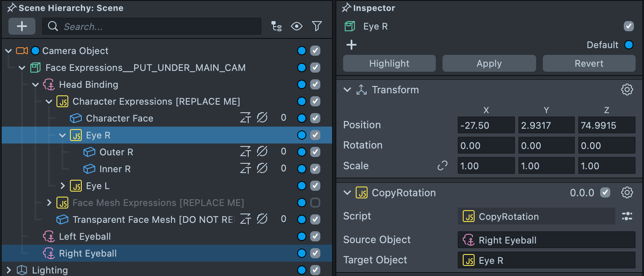Select the Left Eyeball hierarchy item
This screenshot has height=276, width=644.
click(85, 236)
